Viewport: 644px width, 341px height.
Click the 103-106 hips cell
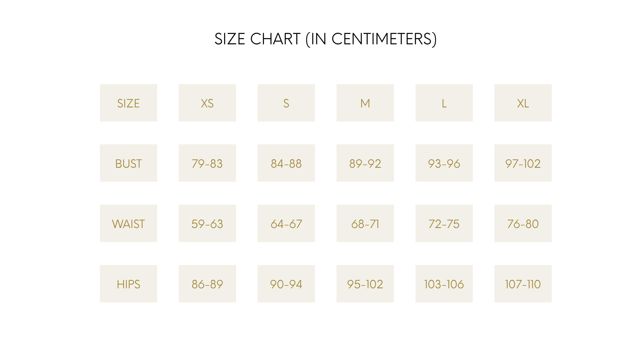444,284
